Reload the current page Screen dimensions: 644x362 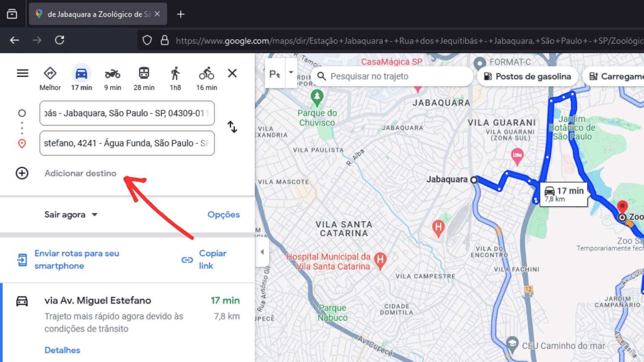pyautogui.click(x=60, y=40)
